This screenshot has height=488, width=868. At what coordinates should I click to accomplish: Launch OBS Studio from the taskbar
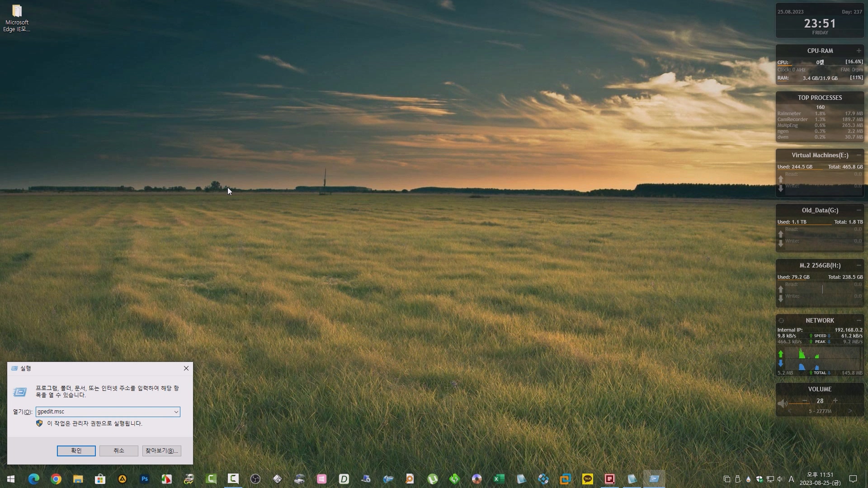pyautogui.click(x=255, y=479)
